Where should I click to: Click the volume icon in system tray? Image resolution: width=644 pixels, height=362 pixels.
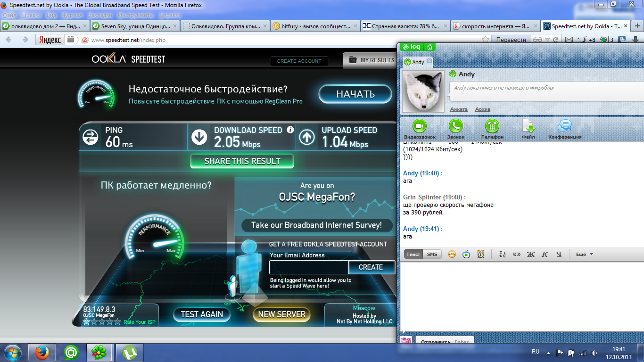tap(594, 352)
